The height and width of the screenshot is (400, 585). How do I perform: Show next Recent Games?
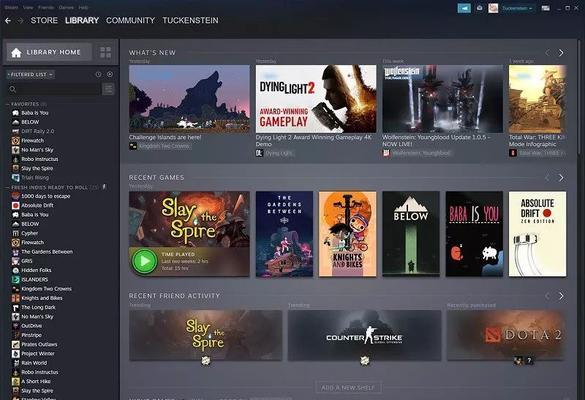(561, 178)
